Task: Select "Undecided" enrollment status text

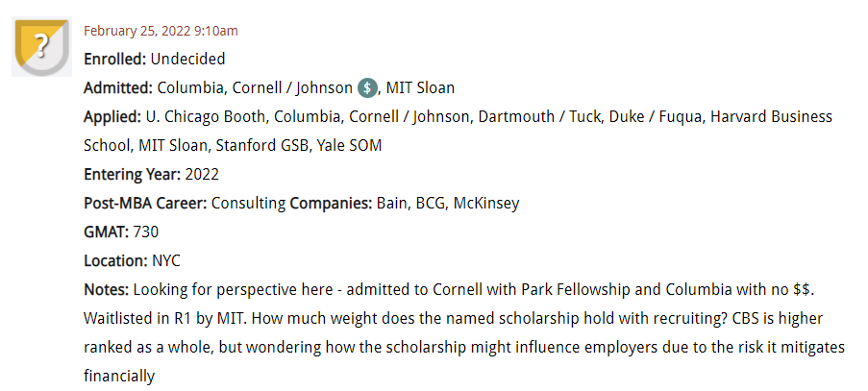Action: tap(187, 59)
